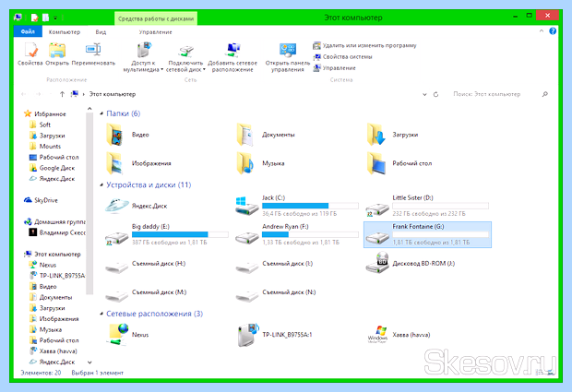Switch to the Computer (Компьютер) ribbon tab
The height and width of the screenshot is (392, 572).
point(65,32)
